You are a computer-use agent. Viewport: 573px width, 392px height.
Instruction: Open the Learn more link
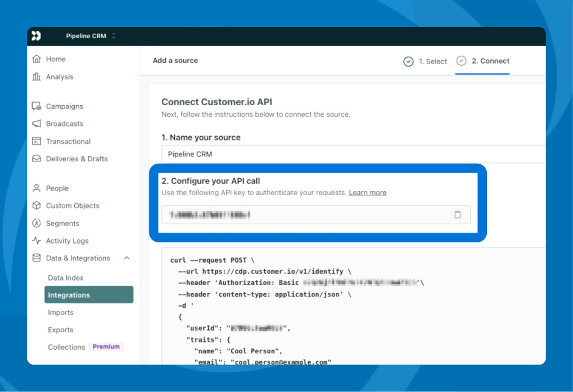tap(367, 193)
